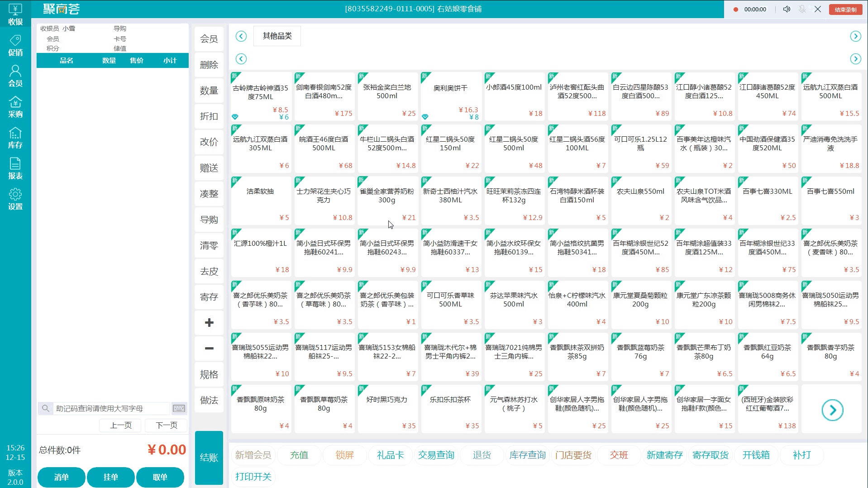868x488 pixels.
Task: Click the 数量 quantity button
Action: [209, 91]
